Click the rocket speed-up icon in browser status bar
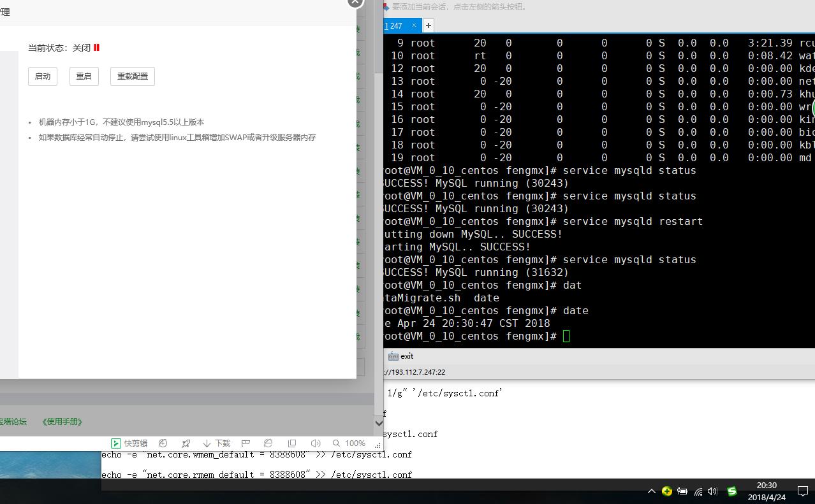The image size is (815, 504). [x=186, y=443]
